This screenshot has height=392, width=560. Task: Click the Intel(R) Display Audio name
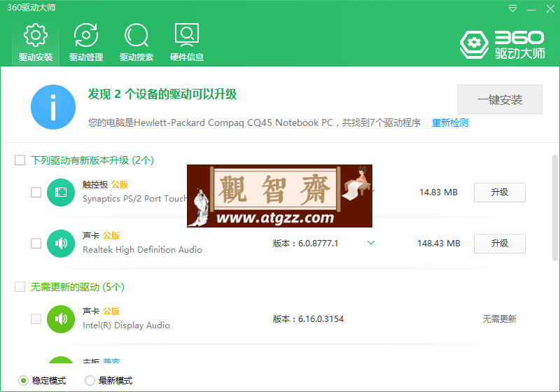click(126, 325)
